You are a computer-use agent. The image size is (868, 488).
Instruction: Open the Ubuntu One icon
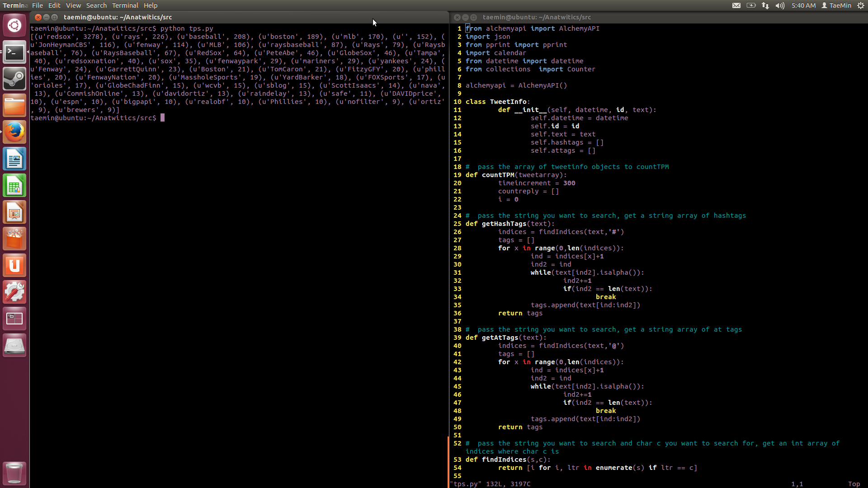pos(14,266)
